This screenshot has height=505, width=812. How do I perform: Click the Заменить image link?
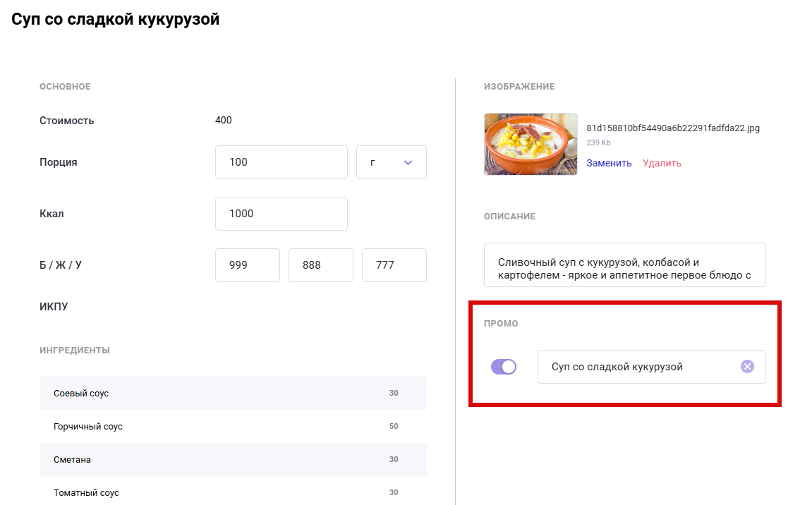point(609,163)
